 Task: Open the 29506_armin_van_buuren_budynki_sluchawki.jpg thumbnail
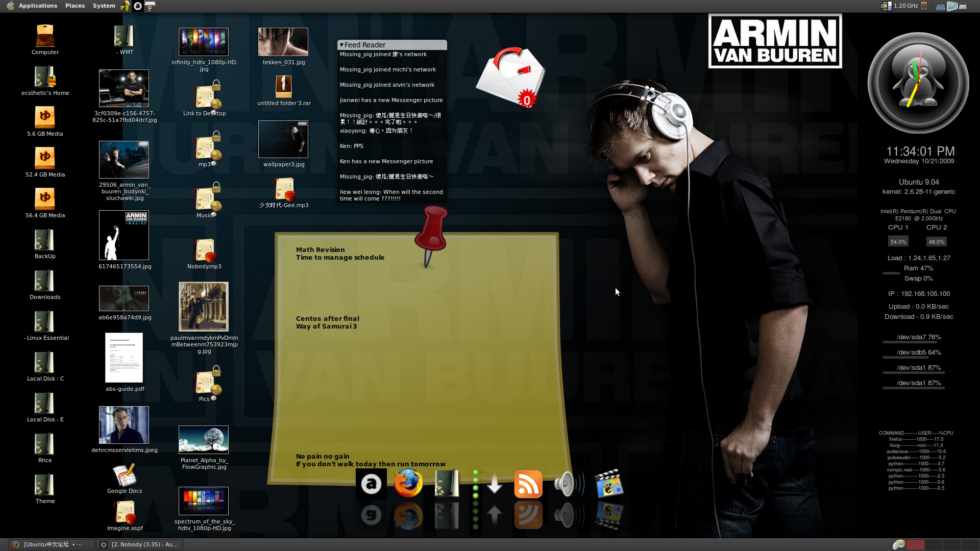(124, 160)
